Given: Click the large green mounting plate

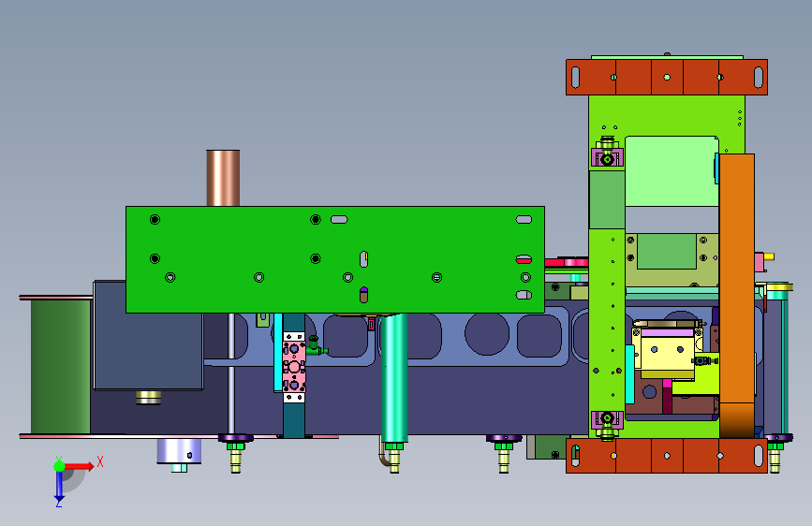Looking at the screenshot, I should (335, 259).
